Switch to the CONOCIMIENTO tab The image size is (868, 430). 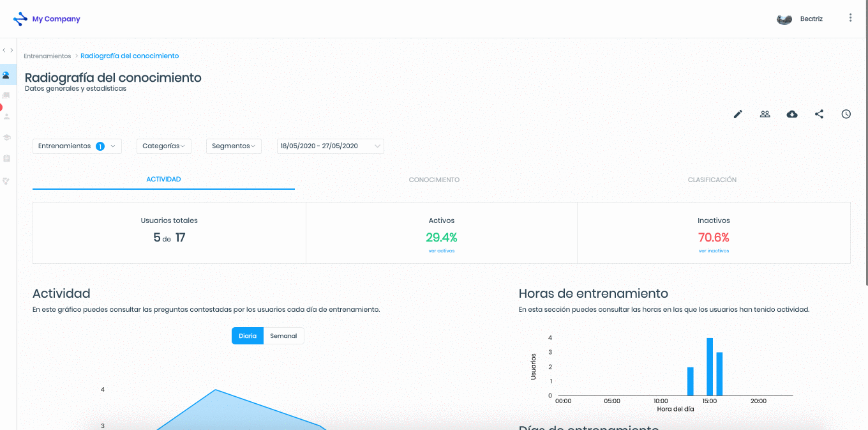[x=434, y=180]
